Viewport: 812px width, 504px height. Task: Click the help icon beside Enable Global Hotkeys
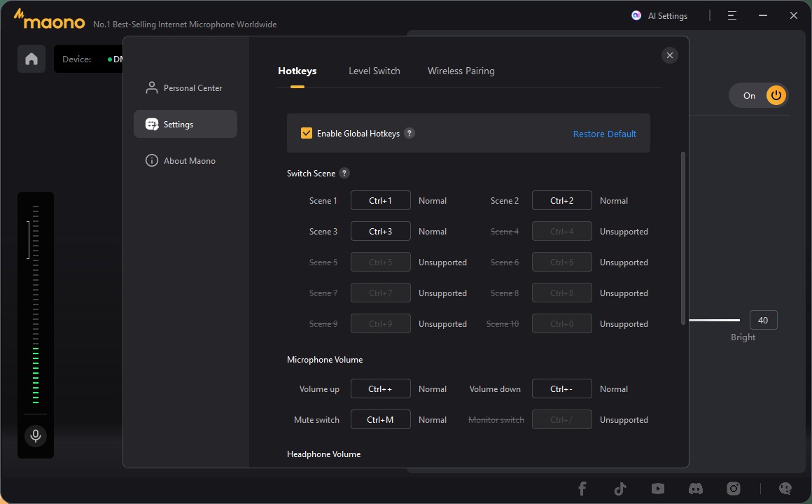(409, 133)
